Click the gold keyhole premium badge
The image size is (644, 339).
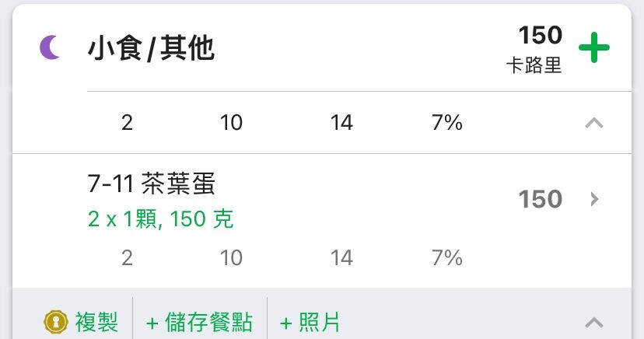tap(55, 322)
